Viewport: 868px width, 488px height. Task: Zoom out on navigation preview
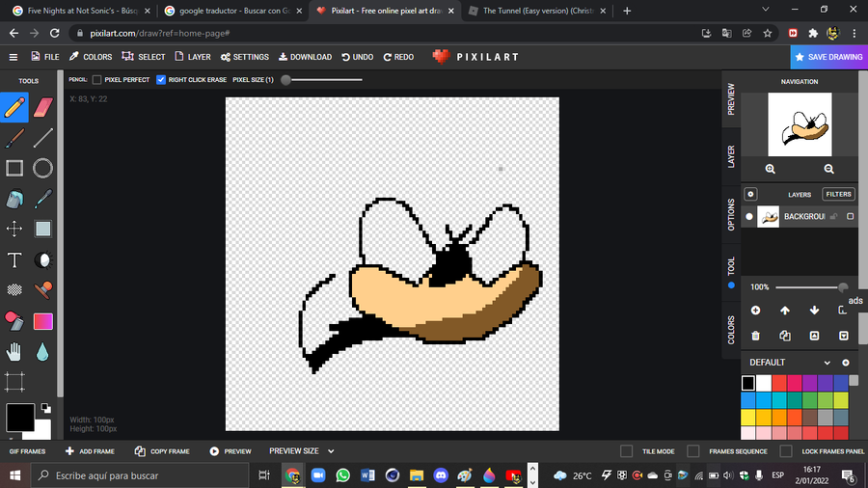pos(828,170)
